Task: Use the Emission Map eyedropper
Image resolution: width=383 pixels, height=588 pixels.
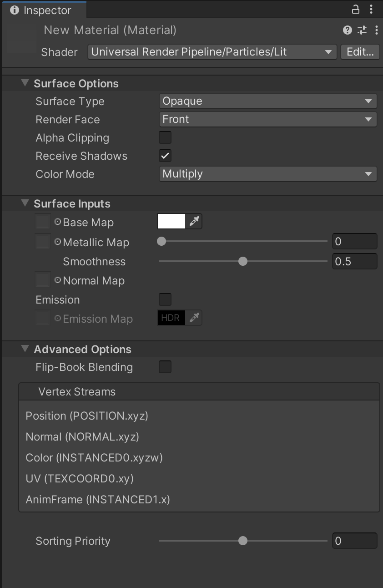Action: [195, 317]
